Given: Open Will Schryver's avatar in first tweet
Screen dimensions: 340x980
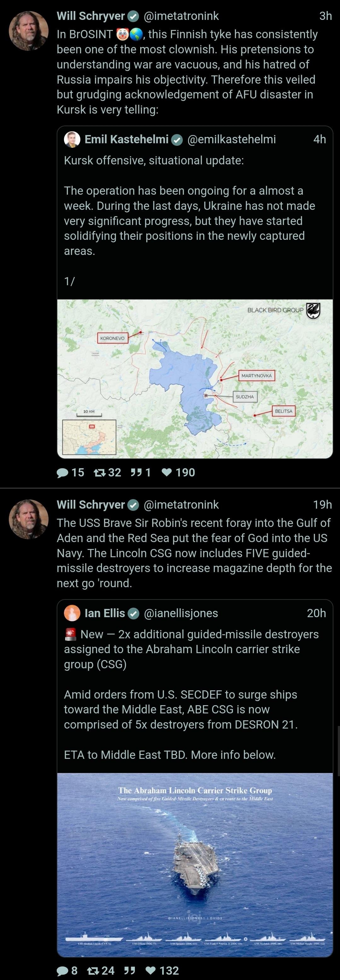Looking at the screenshot, I should 28,31.
